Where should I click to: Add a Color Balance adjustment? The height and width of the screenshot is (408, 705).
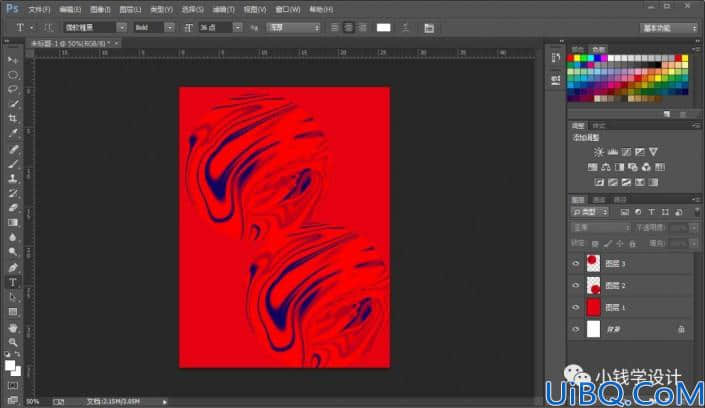click(x=606, y=167)
